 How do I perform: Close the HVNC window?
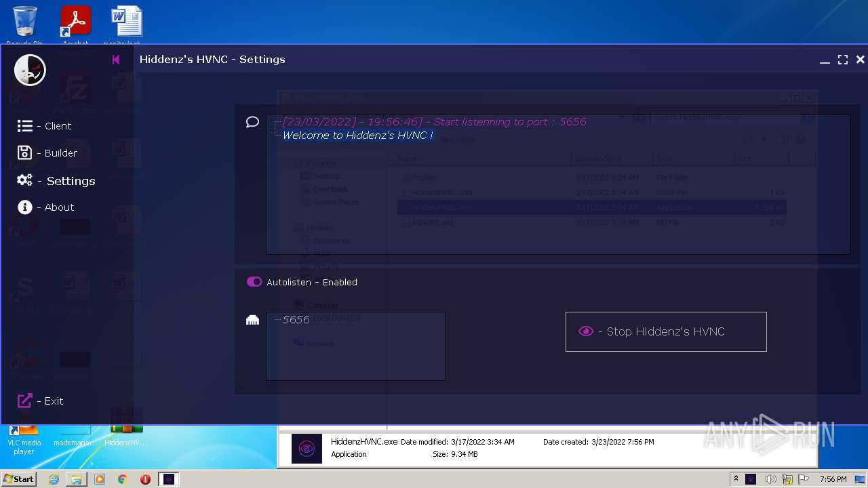pyautogui.click(x=861, y=60)
